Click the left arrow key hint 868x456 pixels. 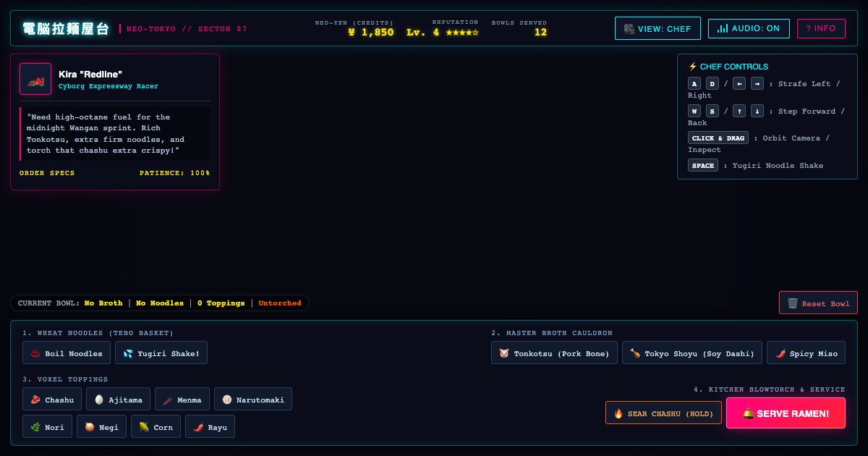point(739,83)
